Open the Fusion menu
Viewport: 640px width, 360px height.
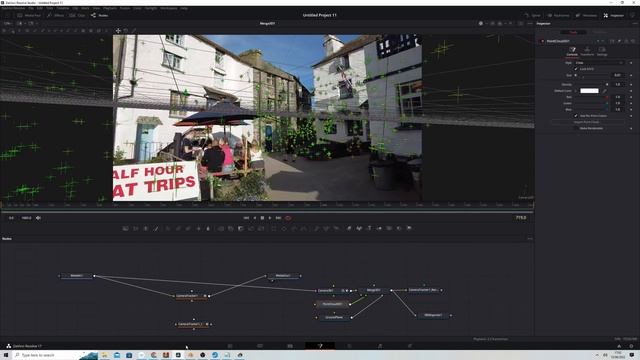point(124,8)
